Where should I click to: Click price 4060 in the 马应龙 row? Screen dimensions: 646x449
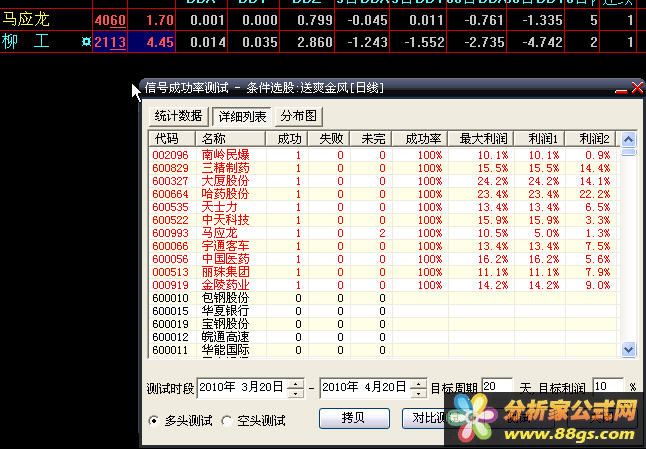[110, 20]
